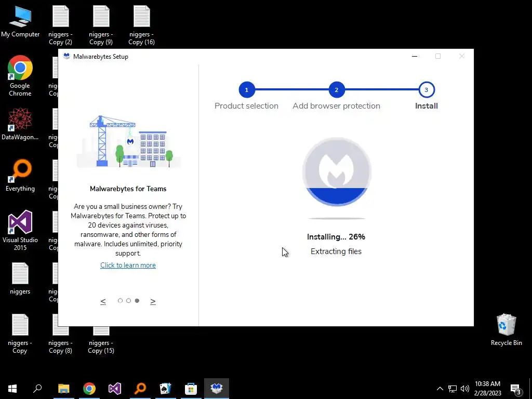Go to the next promo slide arrow
This screenshot has height=399, width=532.
pyautogui.click(x=153, y=301)
